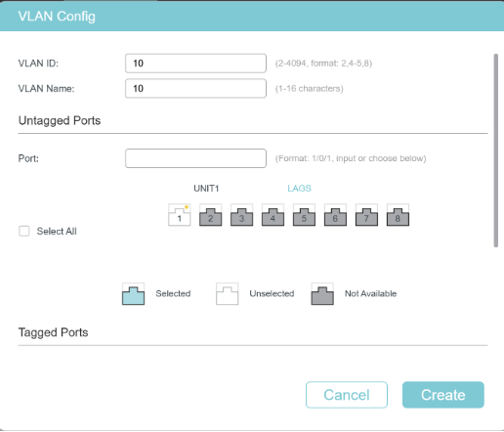Click the Unselected legend port icon
The width and height of the screenshot is (504, 432).
click(228, 294)
